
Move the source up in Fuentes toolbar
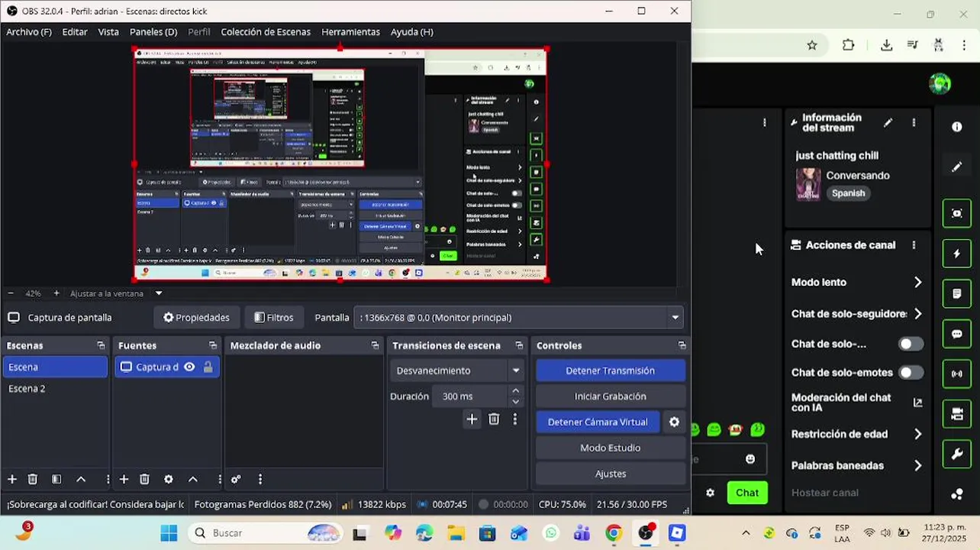(x=193, y=479)
